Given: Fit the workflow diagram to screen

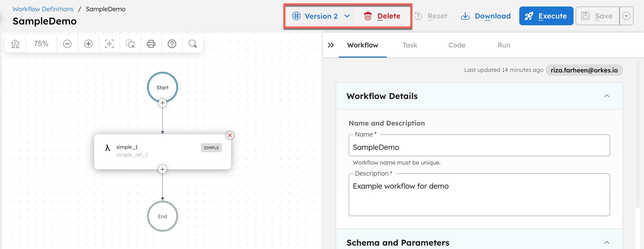Looking at the screenshot, I should (x=109, y=43).
